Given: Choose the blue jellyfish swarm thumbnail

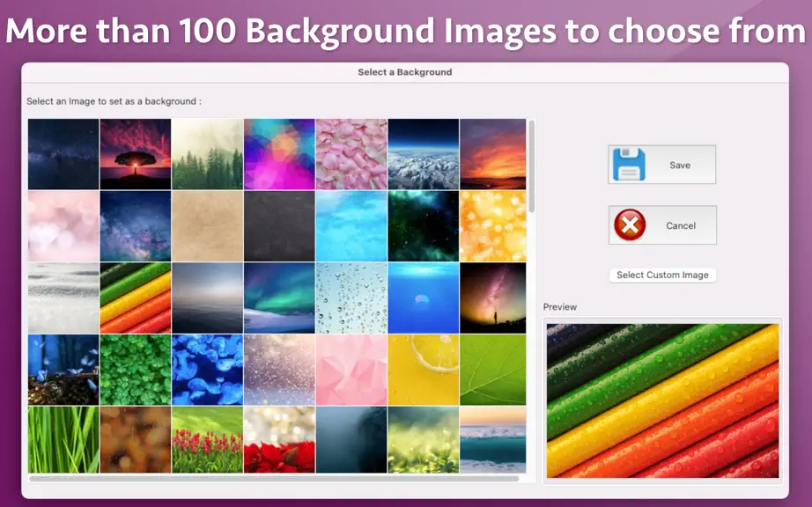Looking at the screenshot, I should click(x=207, y=370).
